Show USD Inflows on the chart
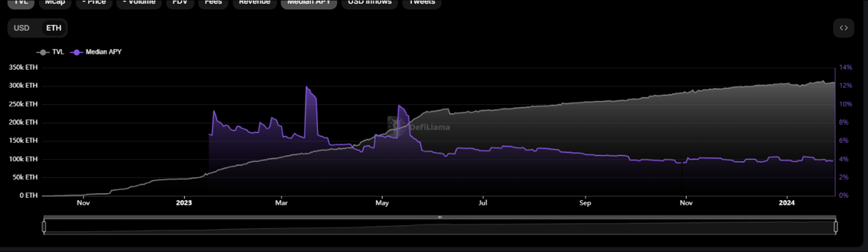 (369, 3)
